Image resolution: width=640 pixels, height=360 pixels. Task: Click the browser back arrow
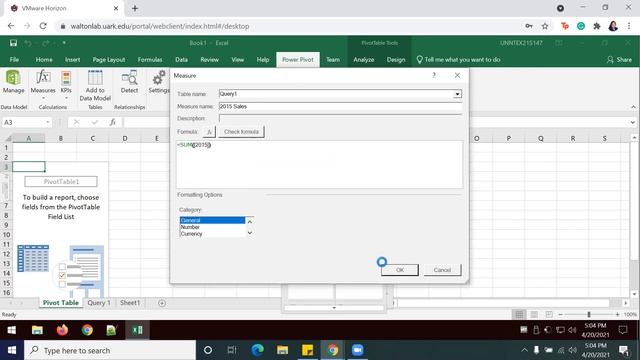(x=11, y=26)
